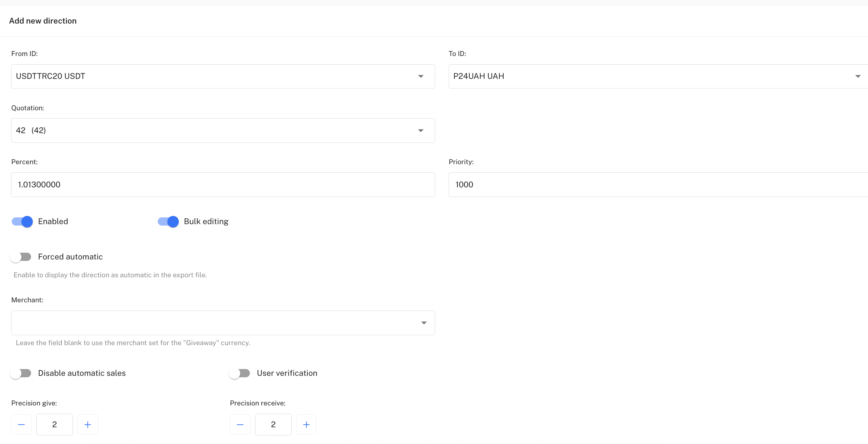The image size is (868, 444).
Task: Click the Quotation caret icon
Action: pos(421,131)
